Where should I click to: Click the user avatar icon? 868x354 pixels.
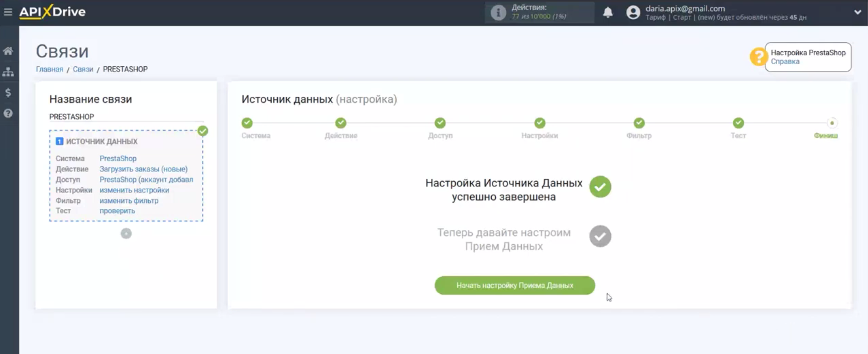point(633,13)
